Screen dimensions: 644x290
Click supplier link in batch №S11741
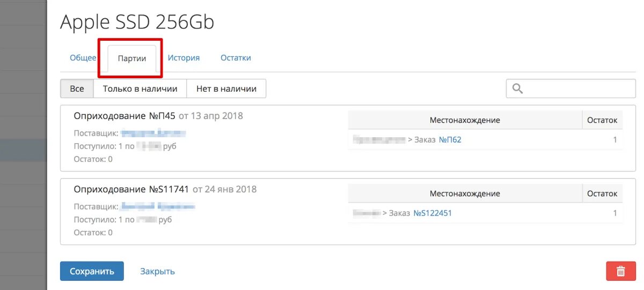[x=157, y=206]
